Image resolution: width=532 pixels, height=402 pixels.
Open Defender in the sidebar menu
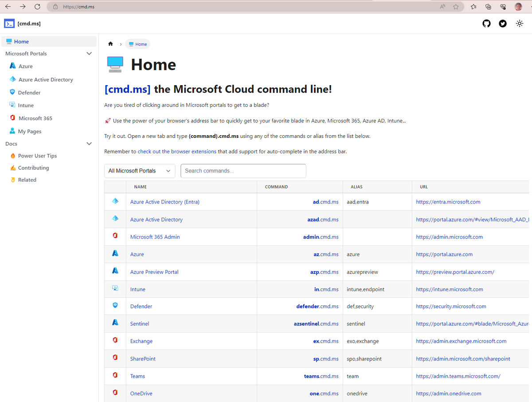pyautogui.click(x=29, y=93)
